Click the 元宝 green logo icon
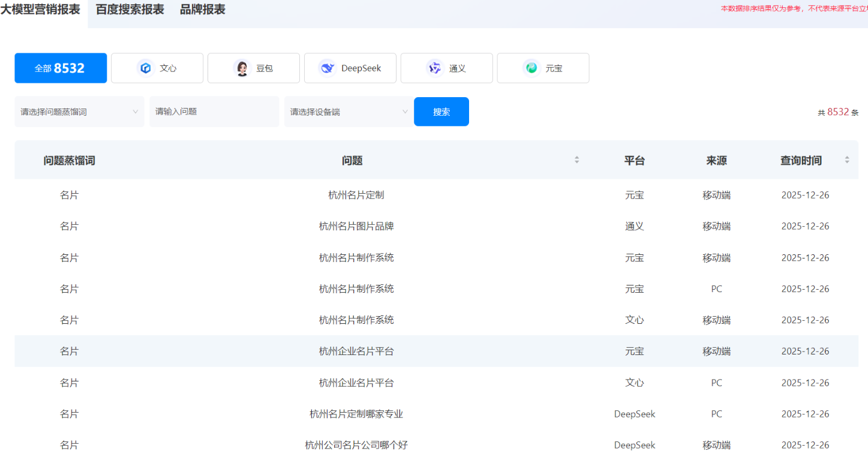Screen dimensions: 868x466 pos(531,68)
